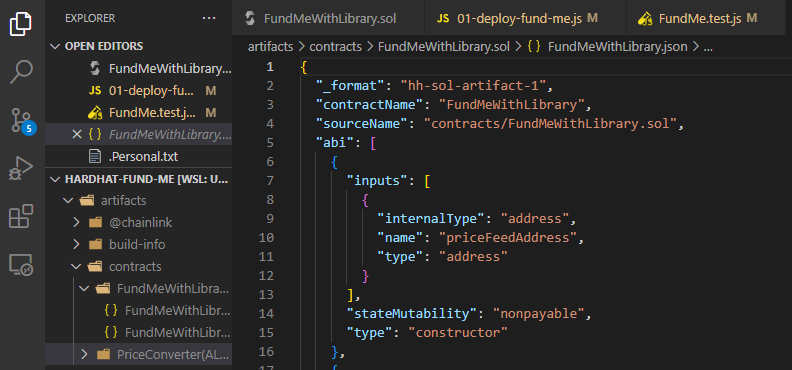Click the test file icon on FundMe.test.js tab
Image resolution: width=792 pixels, height=370 pixels.
[x=645, y=19]
